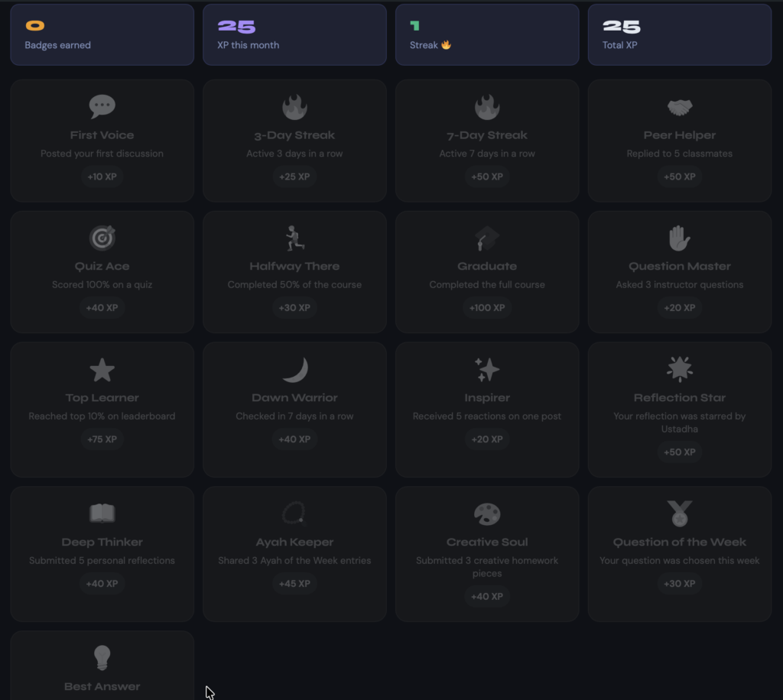783x700 pixels.
Task: Open the XP this month stat card
Action: tap(294, 34)
